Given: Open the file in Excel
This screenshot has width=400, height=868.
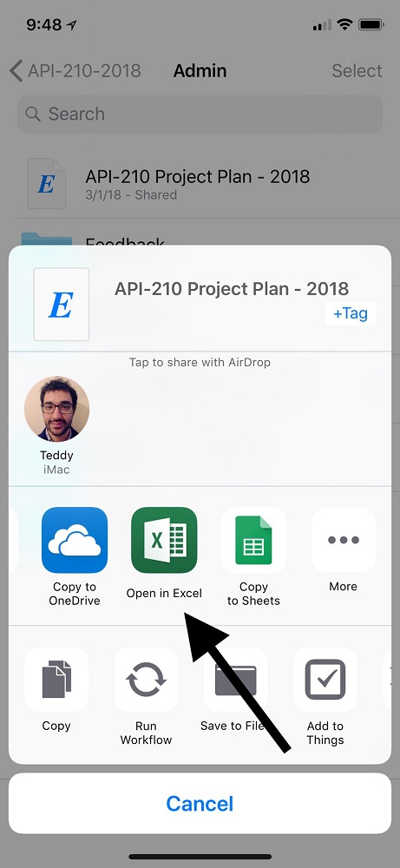Looking at the screenshot, I should 164,540.
